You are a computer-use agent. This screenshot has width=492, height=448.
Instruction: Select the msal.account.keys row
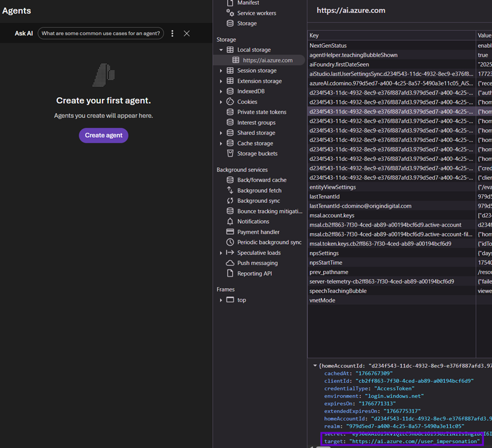pos(400,215)
